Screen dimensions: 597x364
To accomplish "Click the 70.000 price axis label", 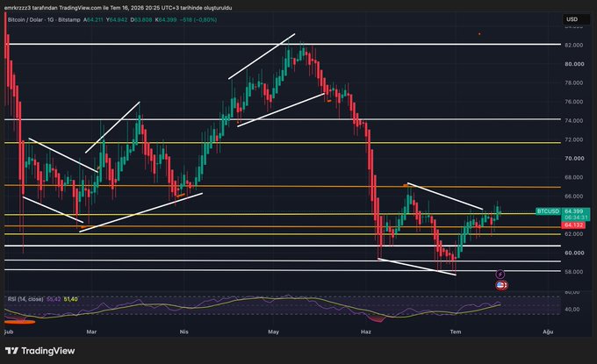I will point(574,158).
